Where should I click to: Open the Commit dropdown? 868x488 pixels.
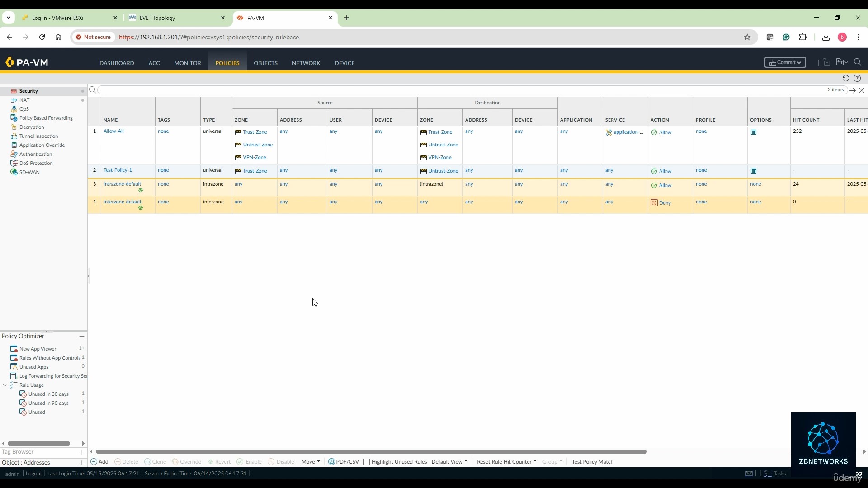pos(785,62)
